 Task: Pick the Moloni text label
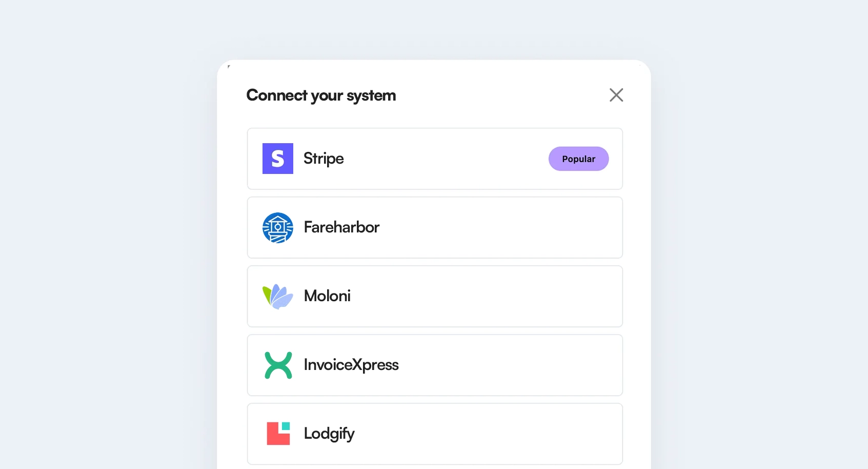[327, 296]
